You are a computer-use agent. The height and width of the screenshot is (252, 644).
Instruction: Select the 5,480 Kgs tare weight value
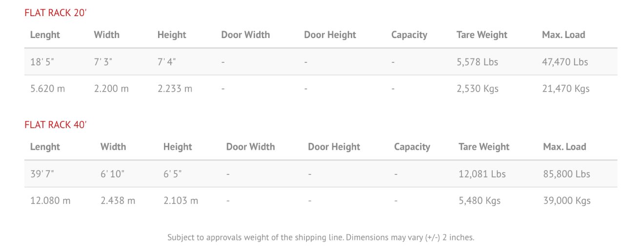point(480,201)
